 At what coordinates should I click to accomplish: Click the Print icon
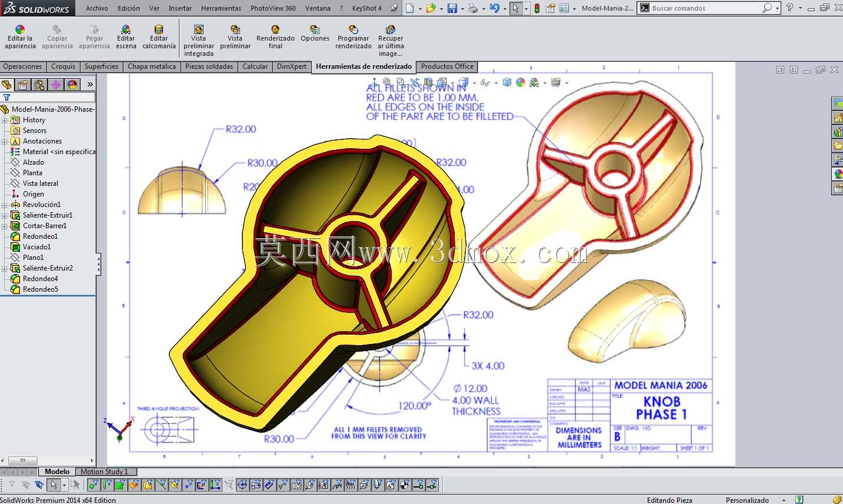point(473,8)
